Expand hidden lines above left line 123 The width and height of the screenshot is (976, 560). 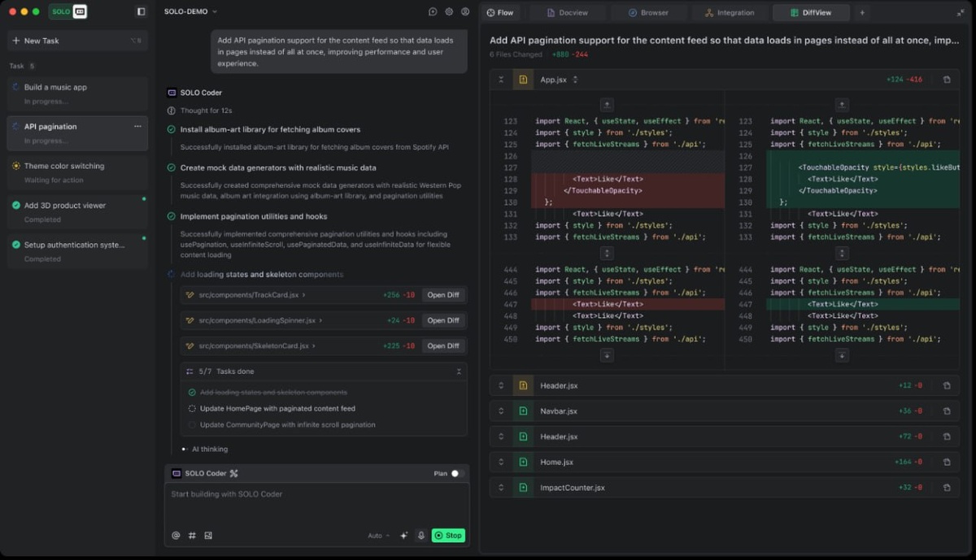click(607, 105)
